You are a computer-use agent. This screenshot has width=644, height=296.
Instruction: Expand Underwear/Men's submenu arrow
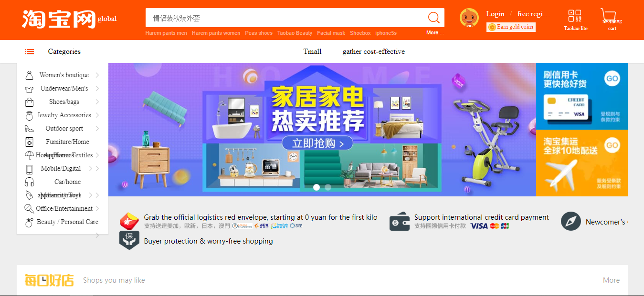(x=97, y=89)
